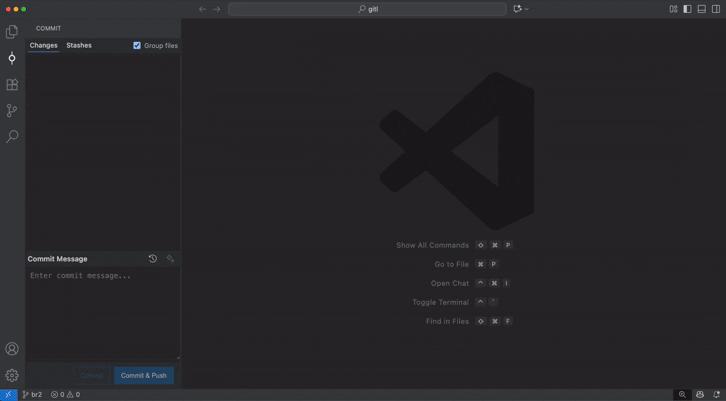Open the Search view magnifier icon
This screenshot has width=726, height=401.
tap(12, 136)
